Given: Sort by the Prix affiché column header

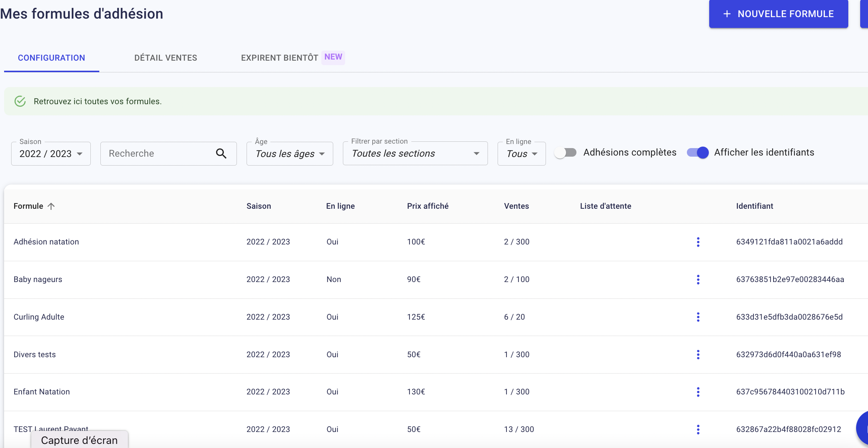Looking at the screenshot, I should click(428, 206).
